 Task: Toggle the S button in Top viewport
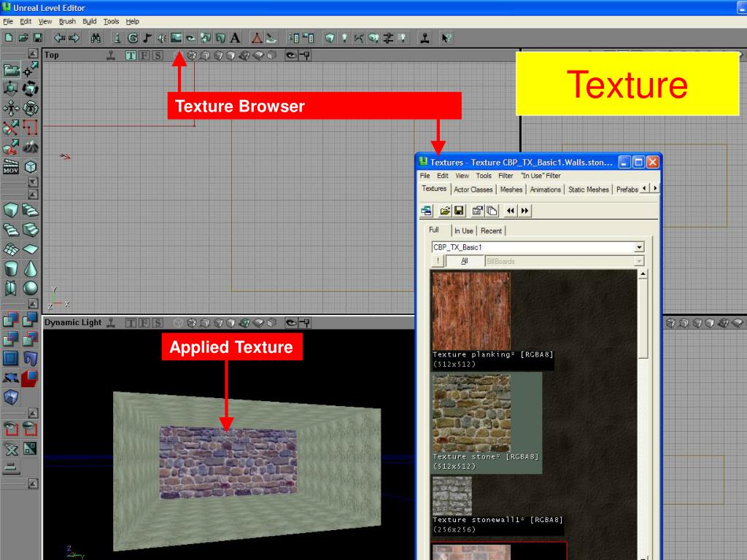tap(158, 55)
